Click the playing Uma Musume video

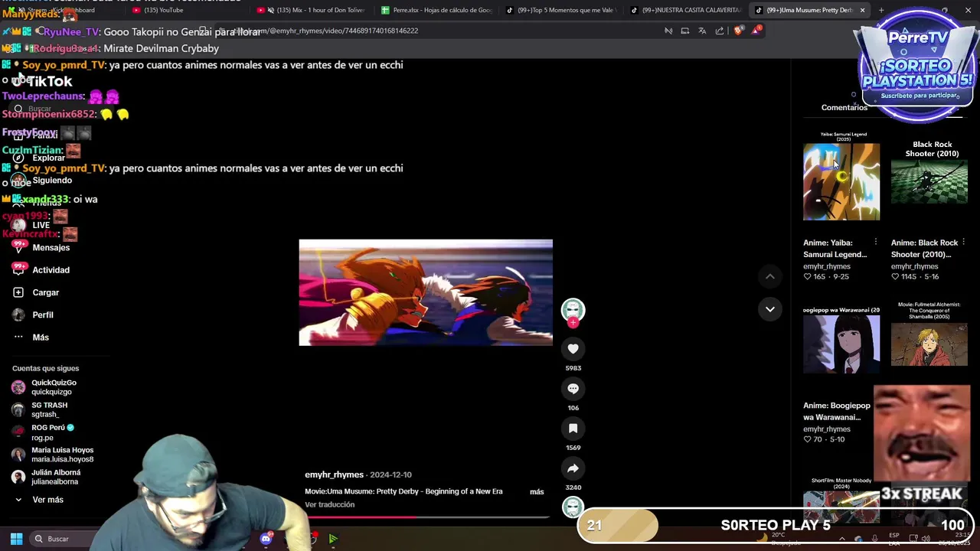coord(426,292)
